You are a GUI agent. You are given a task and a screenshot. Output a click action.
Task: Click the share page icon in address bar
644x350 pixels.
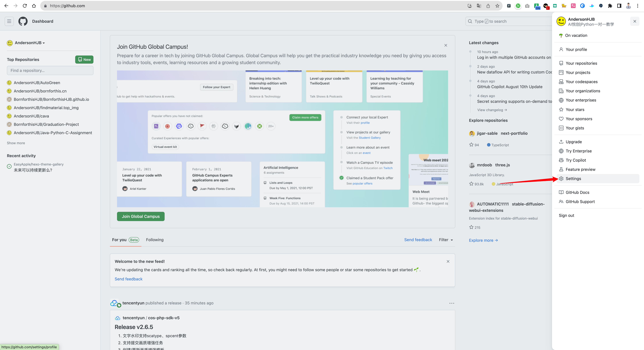point(488,6)
